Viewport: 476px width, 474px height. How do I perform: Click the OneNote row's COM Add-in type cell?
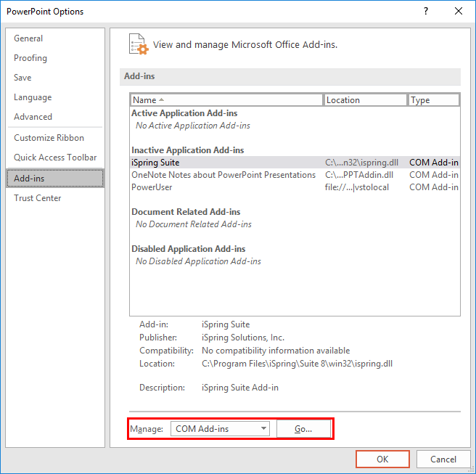coord(434,175)
